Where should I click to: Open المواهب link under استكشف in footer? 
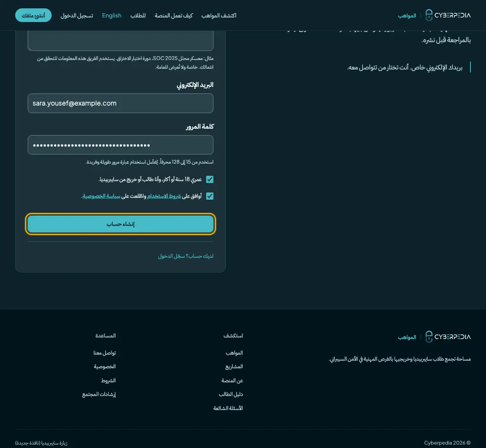(234, 353)
